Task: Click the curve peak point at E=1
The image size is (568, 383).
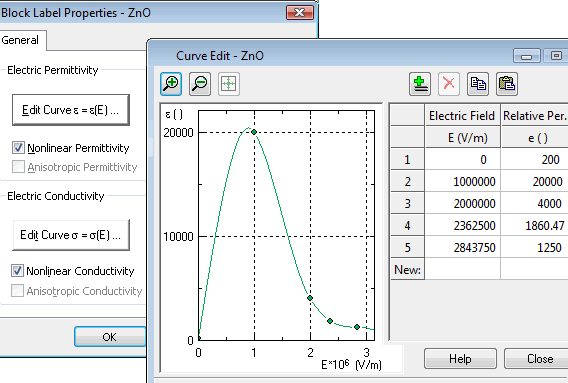Action: tap(254, 132)
